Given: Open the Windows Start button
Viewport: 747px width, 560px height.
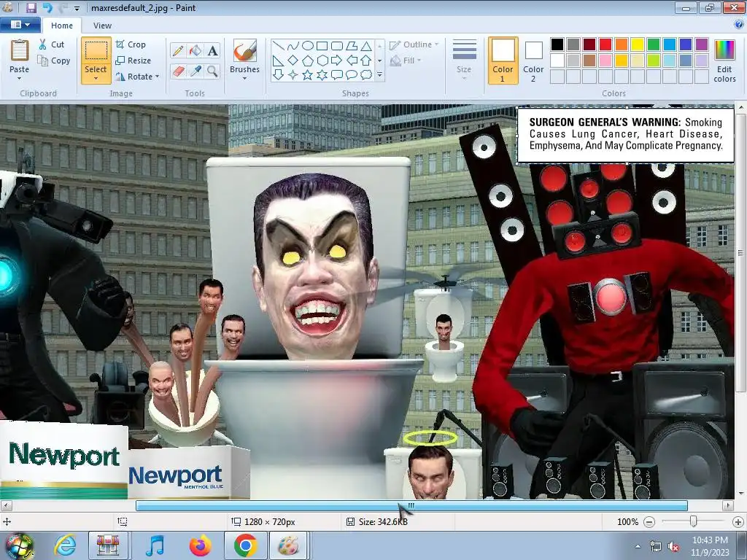Looking at the screenshot, I should 20,545.
